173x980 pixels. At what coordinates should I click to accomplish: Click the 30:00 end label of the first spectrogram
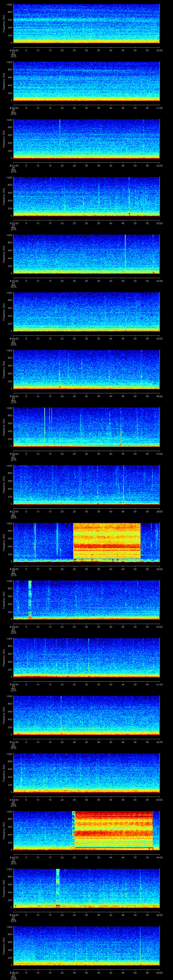coord(159,50)
